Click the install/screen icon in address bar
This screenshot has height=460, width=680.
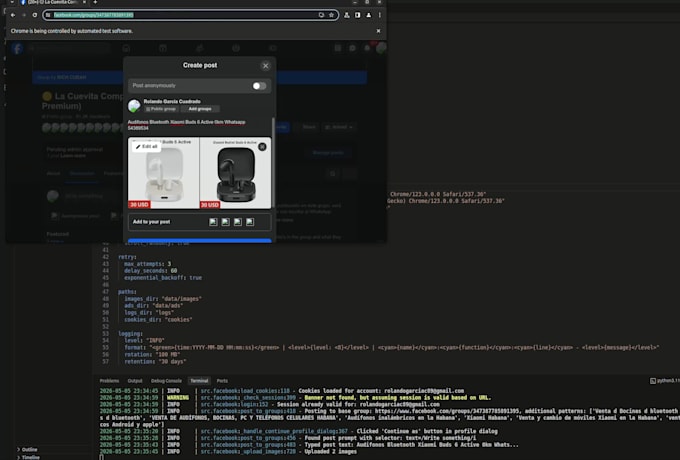click(321, 15)
